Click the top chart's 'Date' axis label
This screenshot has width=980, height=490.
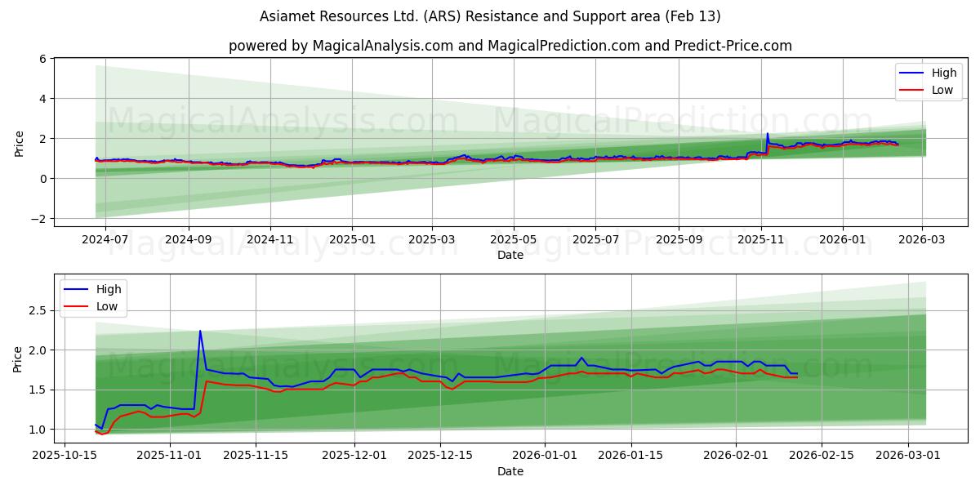click(510, 256)
